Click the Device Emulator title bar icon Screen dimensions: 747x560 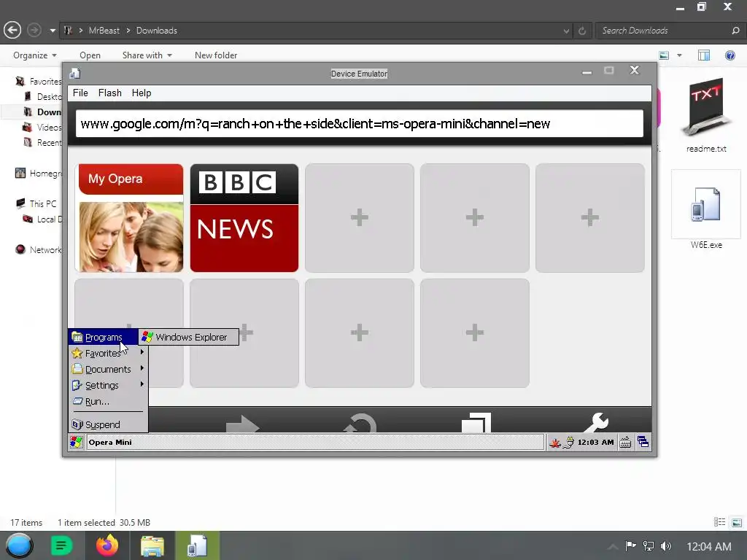(x=75, y=74)
